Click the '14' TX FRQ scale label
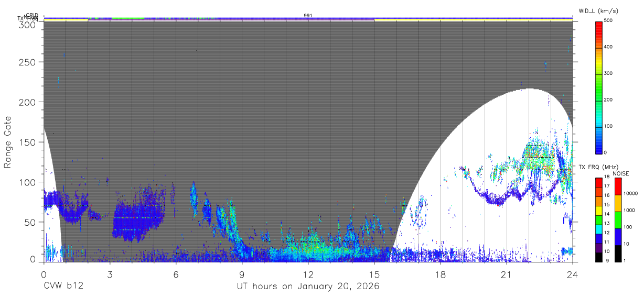This screenshot has height=297, width=644. click(608, 214)
